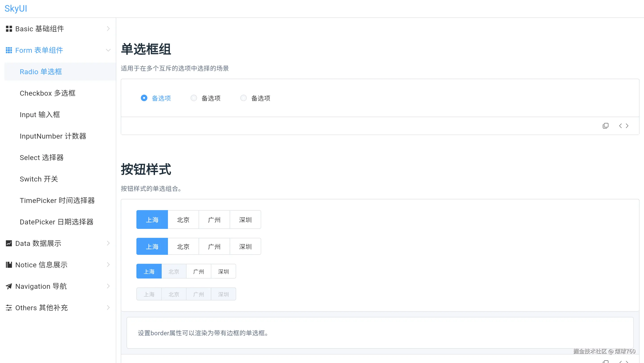This screenshot has width=644, height=363.
Task: Click the Notice book icon
Action: click(x=9, y=265)
